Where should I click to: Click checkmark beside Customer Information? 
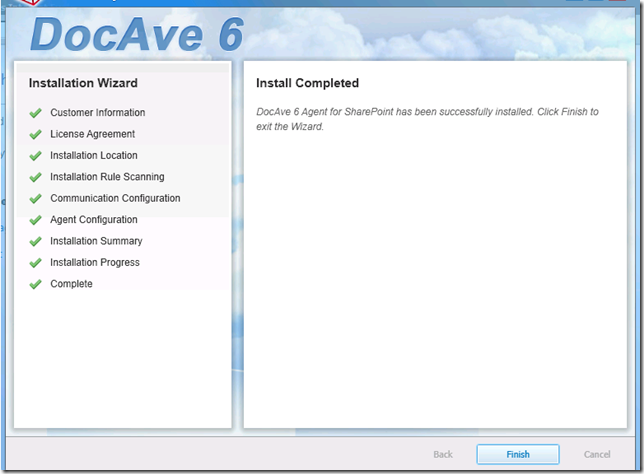click(x=36, y=113)
